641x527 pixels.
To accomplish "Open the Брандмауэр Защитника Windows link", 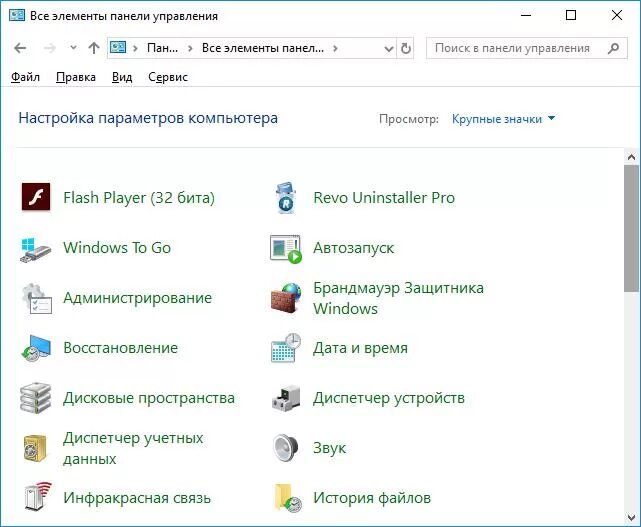I will pos(398,298).
